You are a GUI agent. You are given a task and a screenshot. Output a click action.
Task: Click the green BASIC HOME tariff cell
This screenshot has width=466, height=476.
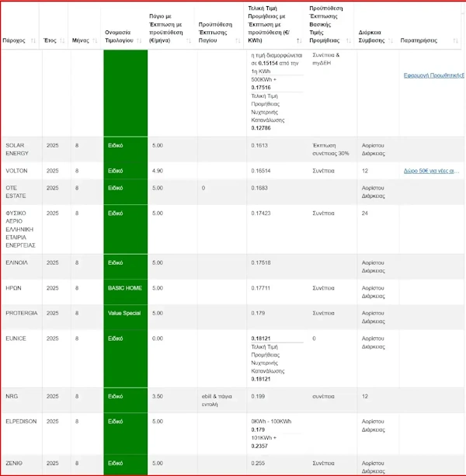(124, 288)
